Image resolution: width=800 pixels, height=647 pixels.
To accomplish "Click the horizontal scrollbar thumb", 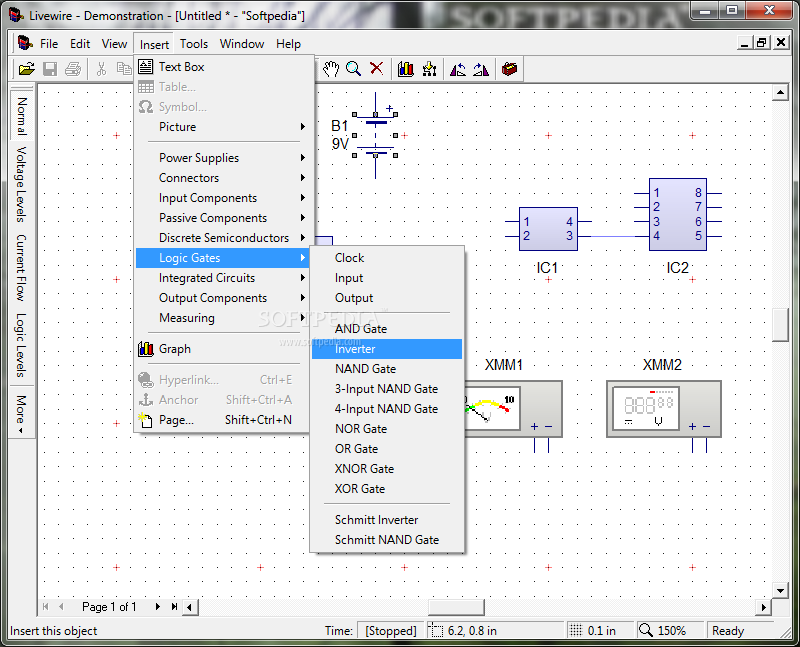I will pyautogui.click(x=456, y=607).
